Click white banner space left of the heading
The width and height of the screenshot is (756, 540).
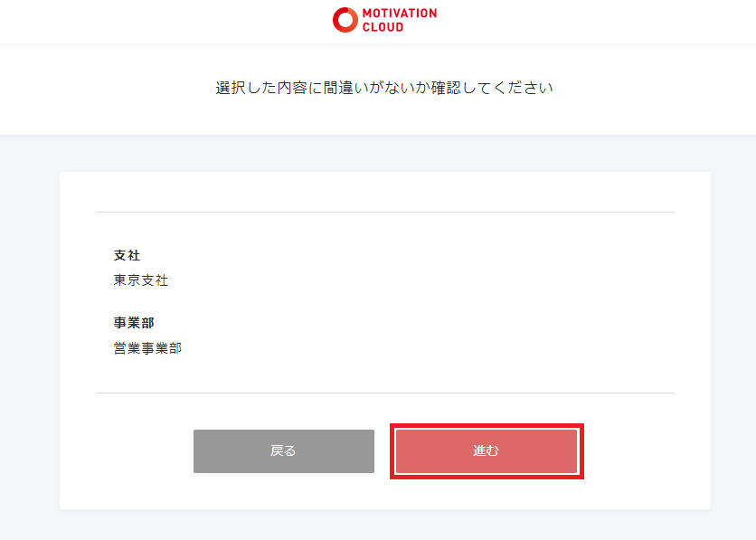pyautogui.click(x=109, y=89)
